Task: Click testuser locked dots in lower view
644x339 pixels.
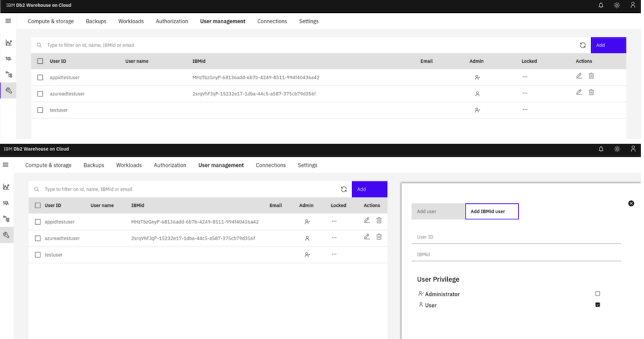Action: 334,254
